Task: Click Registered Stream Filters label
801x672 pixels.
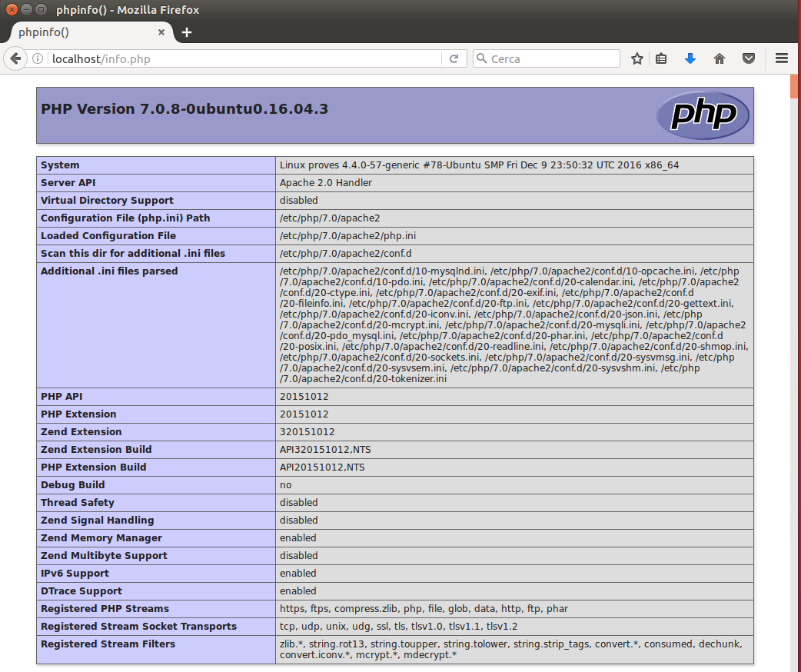Action: coord(108,644)
